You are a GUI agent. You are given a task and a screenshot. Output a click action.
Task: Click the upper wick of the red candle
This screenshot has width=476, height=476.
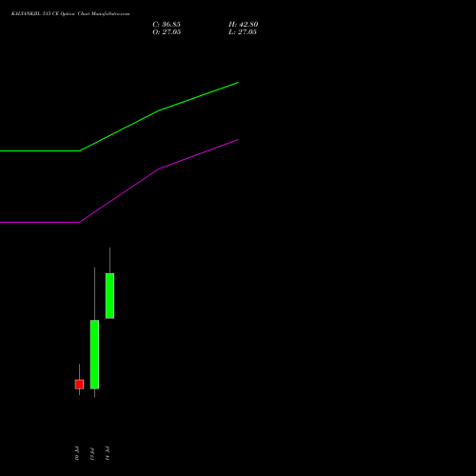[79, 371]
